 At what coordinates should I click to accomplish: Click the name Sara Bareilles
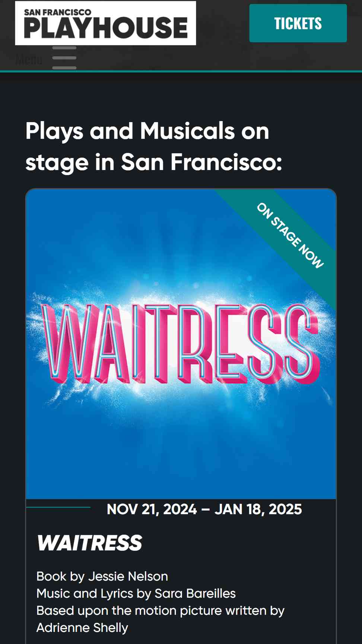pos(195,594)
